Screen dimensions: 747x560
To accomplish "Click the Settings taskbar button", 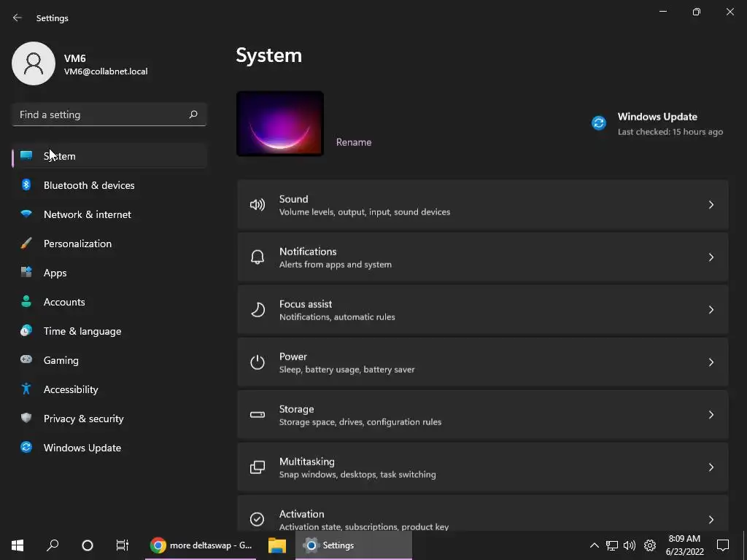I will (x=354, y=545).
